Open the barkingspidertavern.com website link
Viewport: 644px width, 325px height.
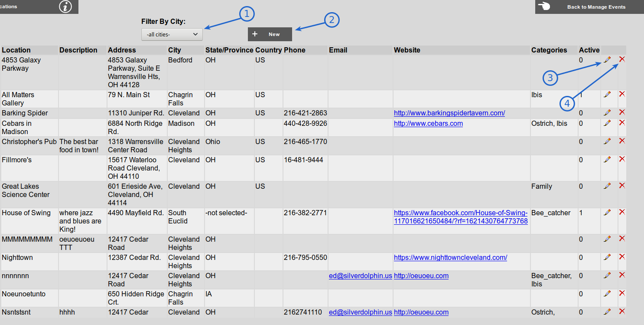tap(449, 113)
